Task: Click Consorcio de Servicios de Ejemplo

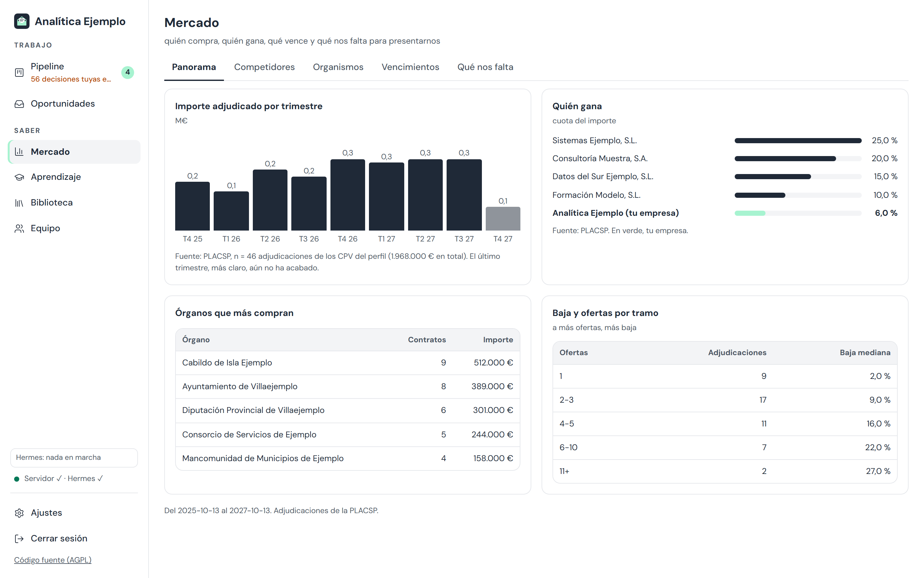Action: pyautogui.click(x=249, y=435)
